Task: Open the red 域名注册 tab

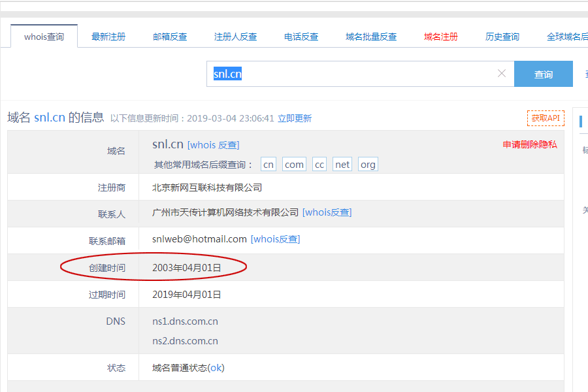Action: (x=441, y=37)
